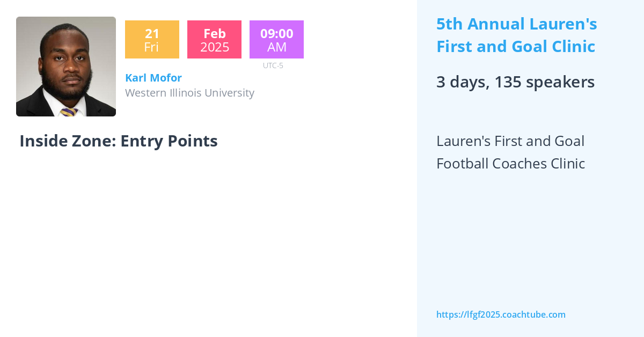Image resolution: width=644 pixels, height=337 pixels.
Task: Click the AM indicator under 09:00
Action: coord(276,47)
